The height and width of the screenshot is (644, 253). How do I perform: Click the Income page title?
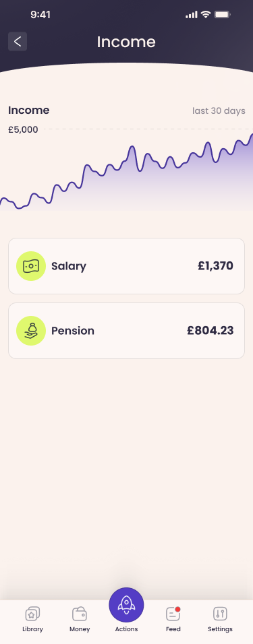coord(126,42)
